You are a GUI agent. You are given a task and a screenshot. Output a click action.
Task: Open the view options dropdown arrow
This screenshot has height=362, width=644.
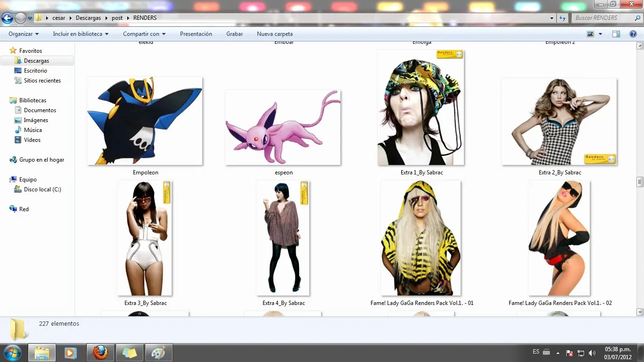(600, 34)
